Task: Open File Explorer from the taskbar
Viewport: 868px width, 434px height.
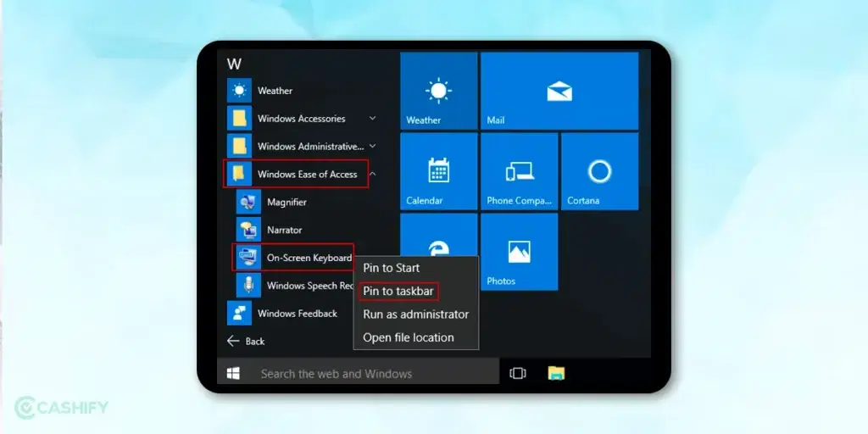Action: [x=556, y=374]
